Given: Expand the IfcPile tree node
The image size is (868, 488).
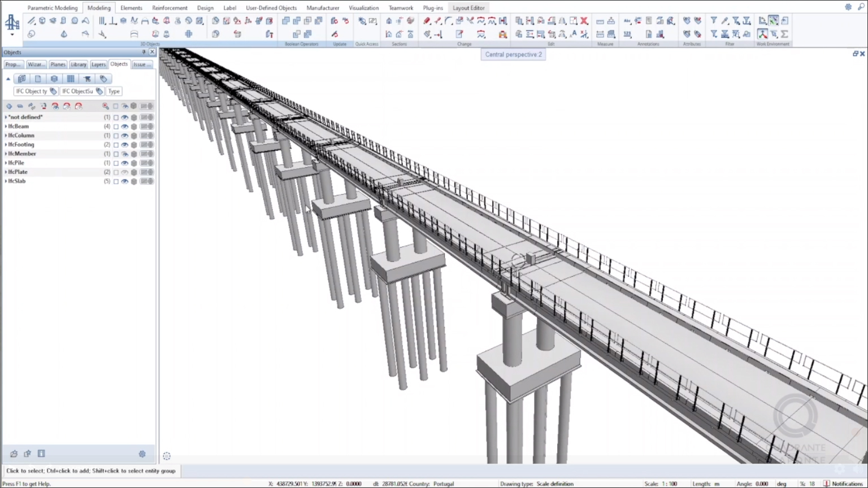Looking at the screenshot, I should (x=6, y=163).
